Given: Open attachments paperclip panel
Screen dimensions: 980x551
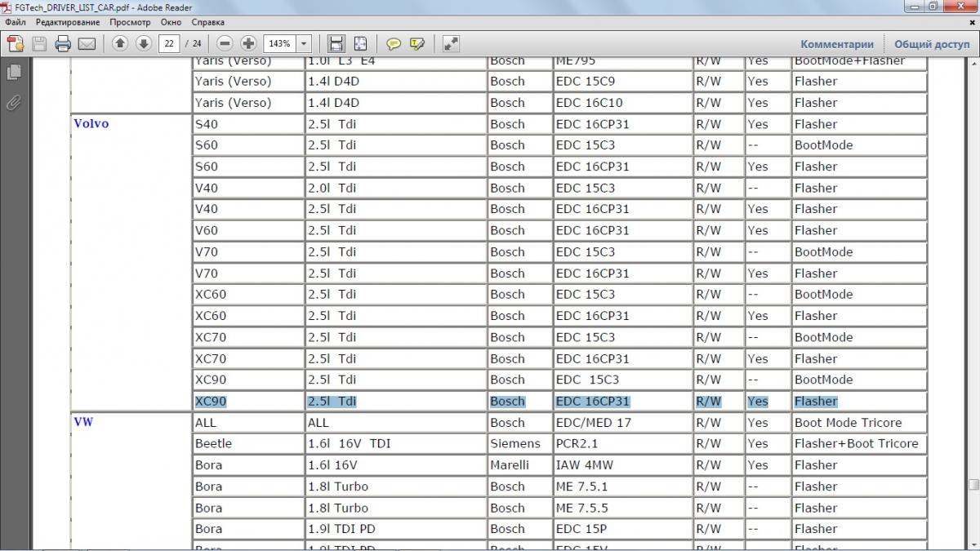Looking at the screenshot, I should pos(14,103).
